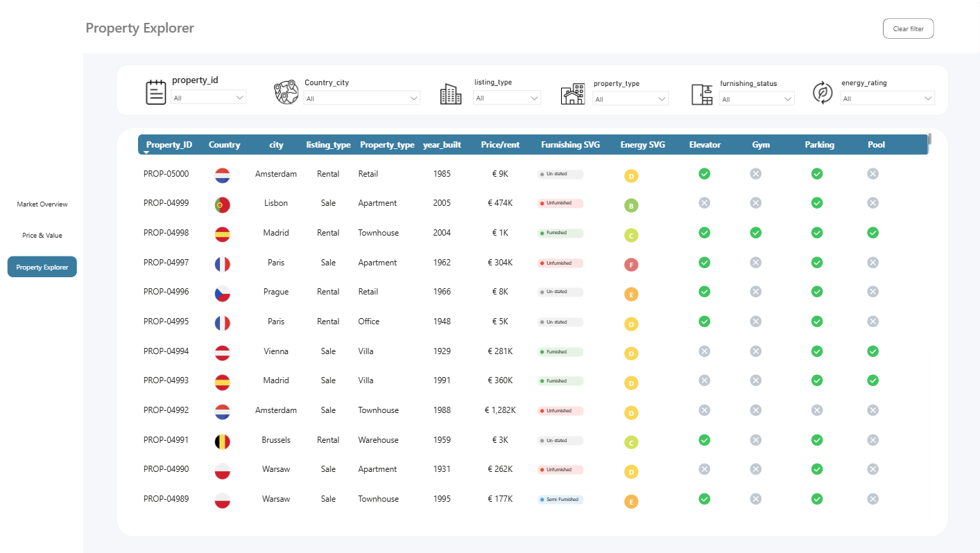Go to the Market Overview page
980x553 pixels.
click(x=42, y=204)
